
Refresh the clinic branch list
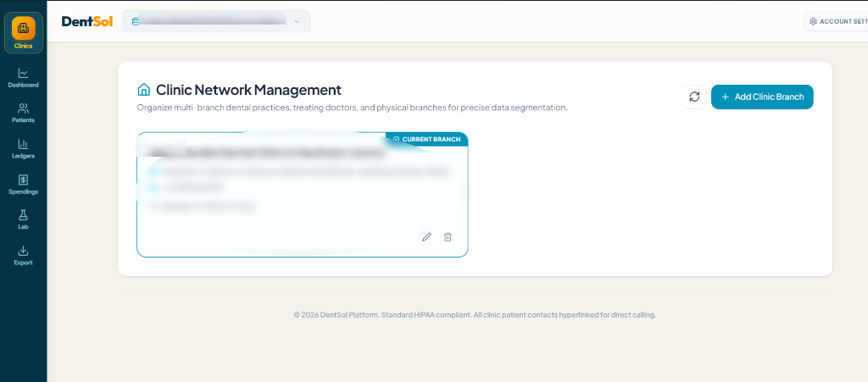694,97
